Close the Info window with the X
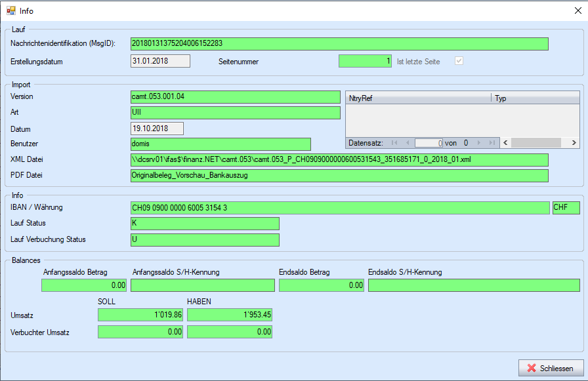Viewport: 588px width, 381px height. 577,10
